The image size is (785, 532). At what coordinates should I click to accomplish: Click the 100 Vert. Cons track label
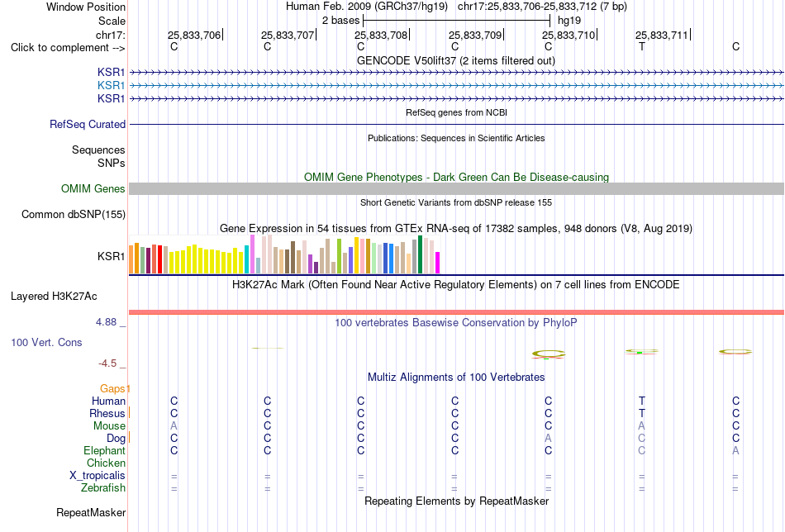point(46,342)
